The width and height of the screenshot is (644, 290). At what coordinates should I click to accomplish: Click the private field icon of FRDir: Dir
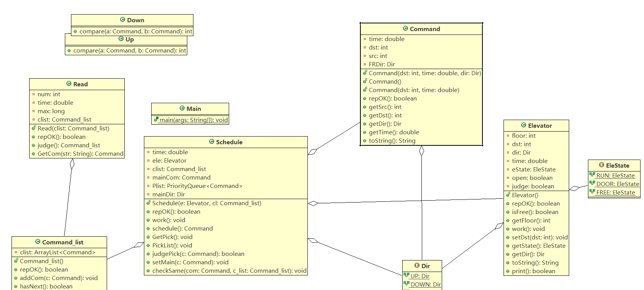(x=365, y=64)
